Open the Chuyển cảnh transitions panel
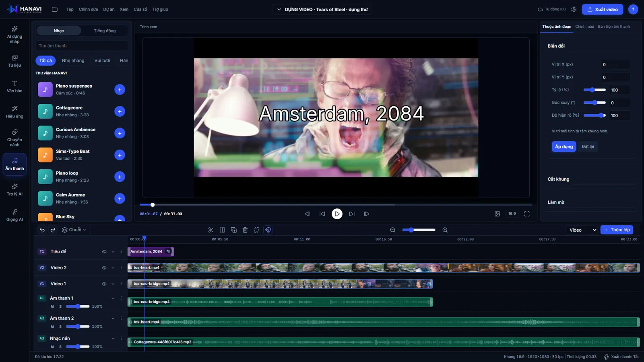Viewport: 644px width, 362px height. (x=14, y=138)
